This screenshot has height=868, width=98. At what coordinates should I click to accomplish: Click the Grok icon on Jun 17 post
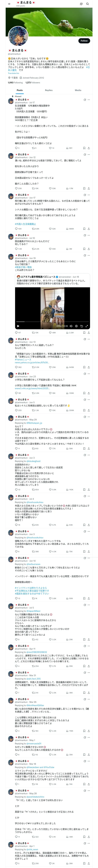84,195
